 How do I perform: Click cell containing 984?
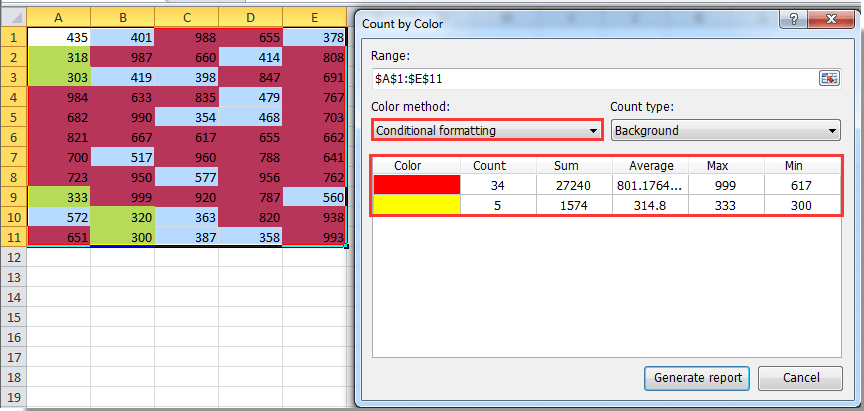59,98
